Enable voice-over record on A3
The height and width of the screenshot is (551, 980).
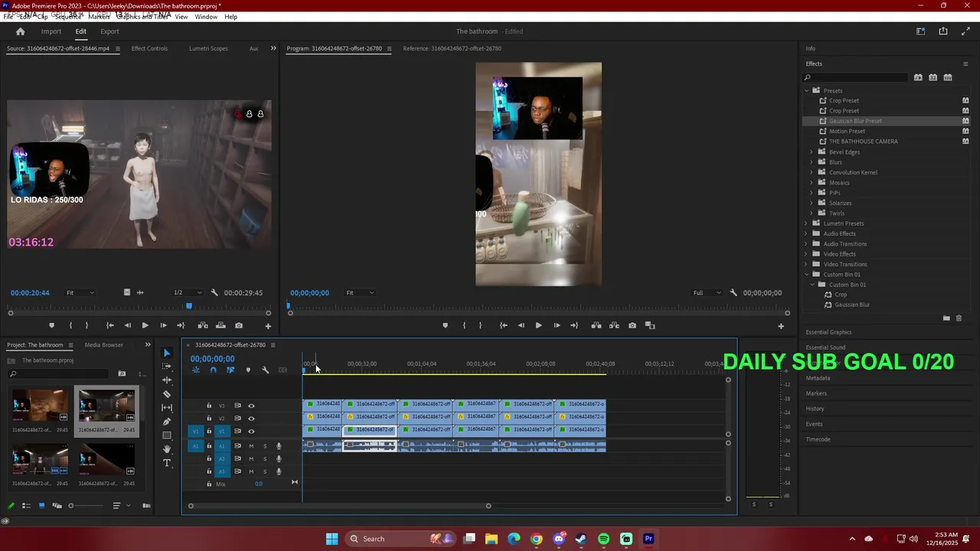[x=279, y=471]
